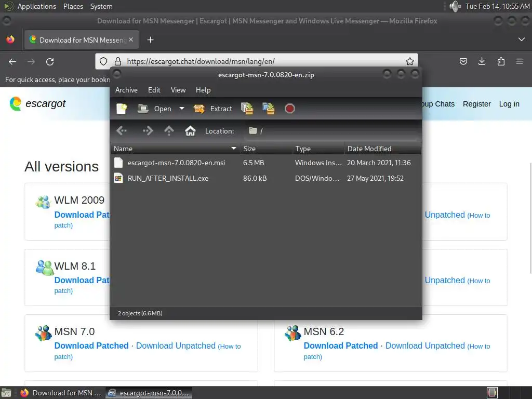Click the padlock site info icon

tap(118, 61)
